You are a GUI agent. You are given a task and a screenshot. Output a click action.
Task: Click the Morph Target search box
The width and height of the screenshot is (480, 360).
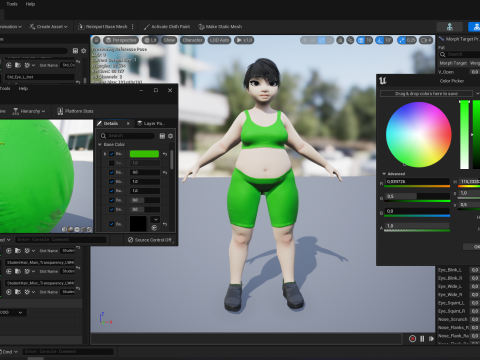(x=460, y=54)
